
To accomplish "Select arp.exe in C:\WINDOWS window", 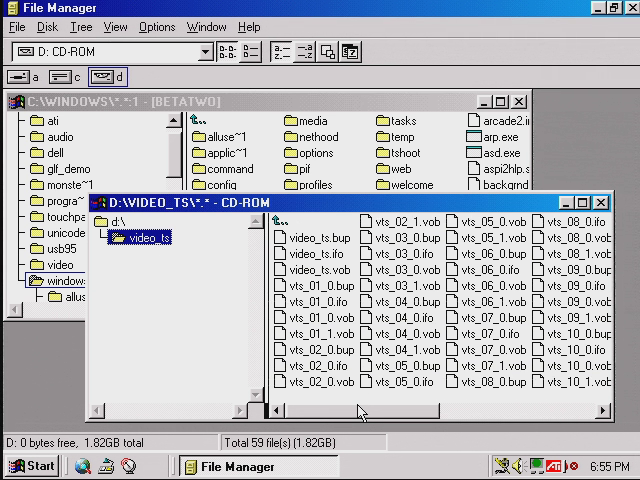I will click(493, 137).
